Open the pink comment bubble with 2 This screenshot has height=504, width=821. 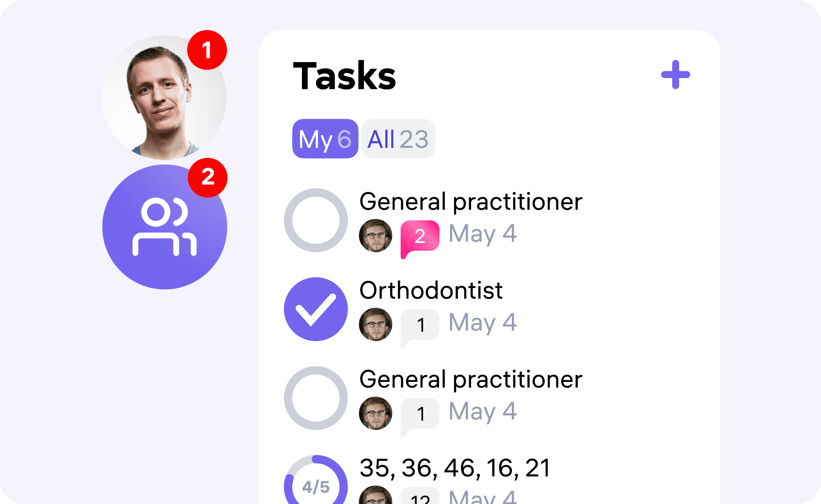(420, 238)
